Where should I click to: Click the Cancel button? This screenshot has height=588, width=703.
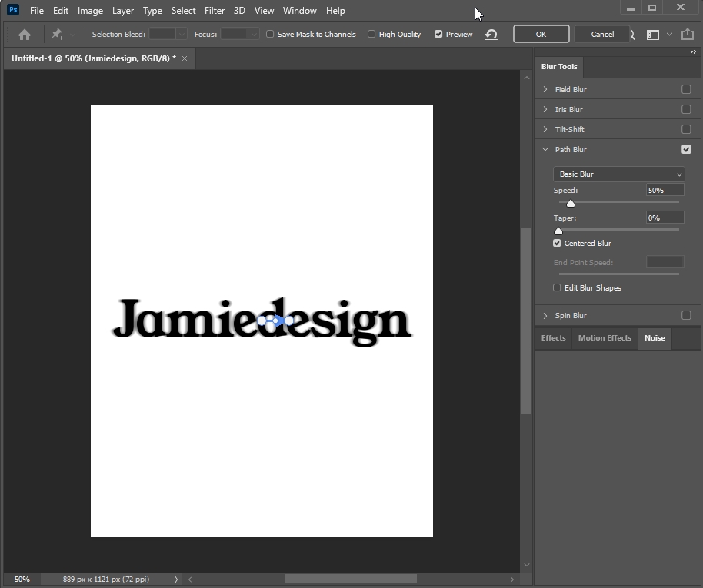click(x=602, y=34)
